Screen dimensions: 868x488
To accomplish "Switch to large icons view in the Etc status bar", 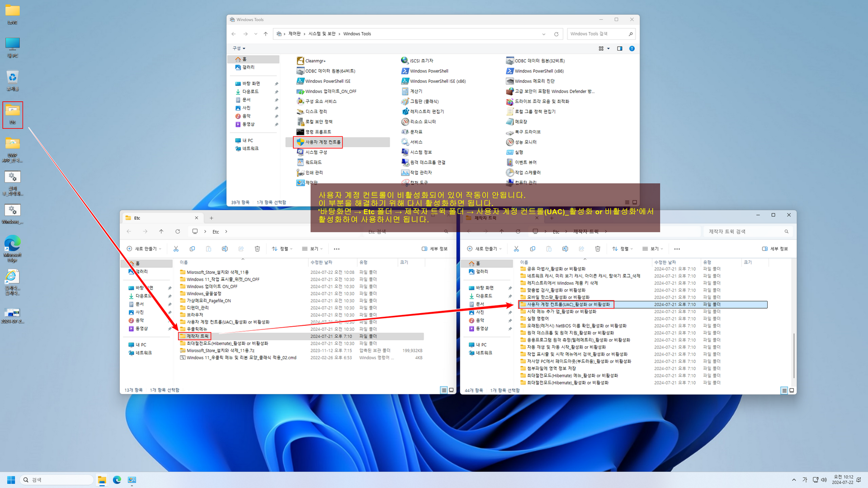I will point(451,390).
